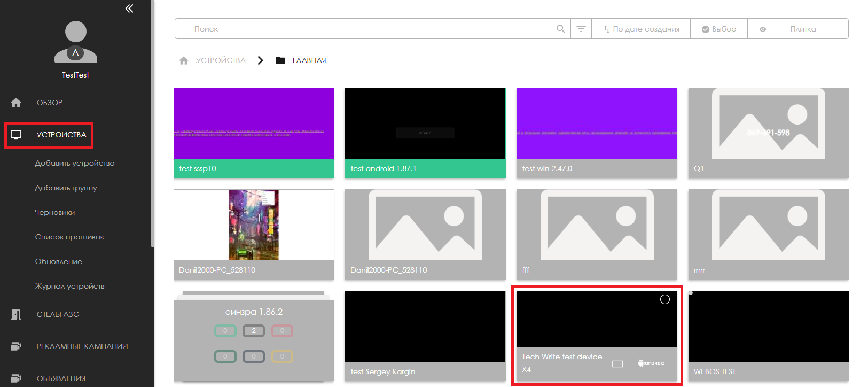
Task: Click Добавить группу link
Action: pos(66,188)
